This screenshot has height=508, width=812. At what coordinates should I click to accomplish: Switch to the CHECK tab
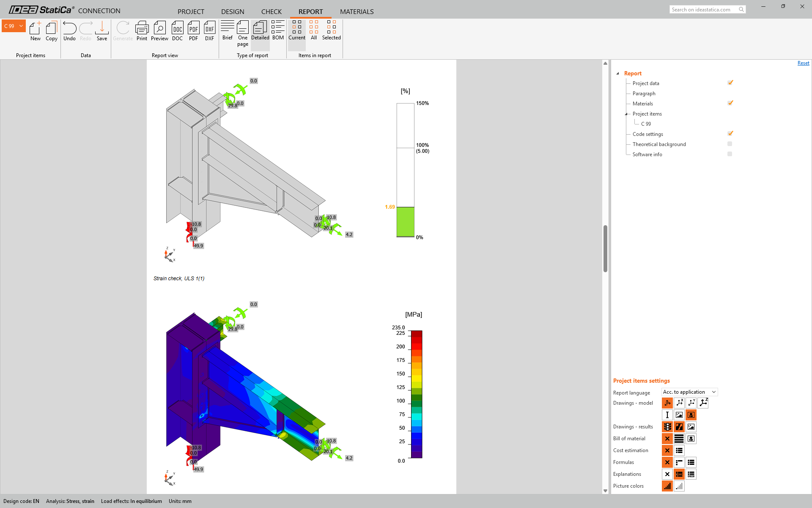tap(271, 11)
